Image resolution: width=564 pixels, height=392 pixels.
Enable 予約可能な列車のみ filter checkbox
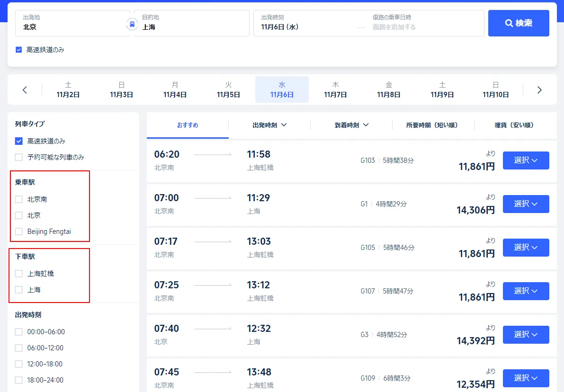[x=19, y=157]
